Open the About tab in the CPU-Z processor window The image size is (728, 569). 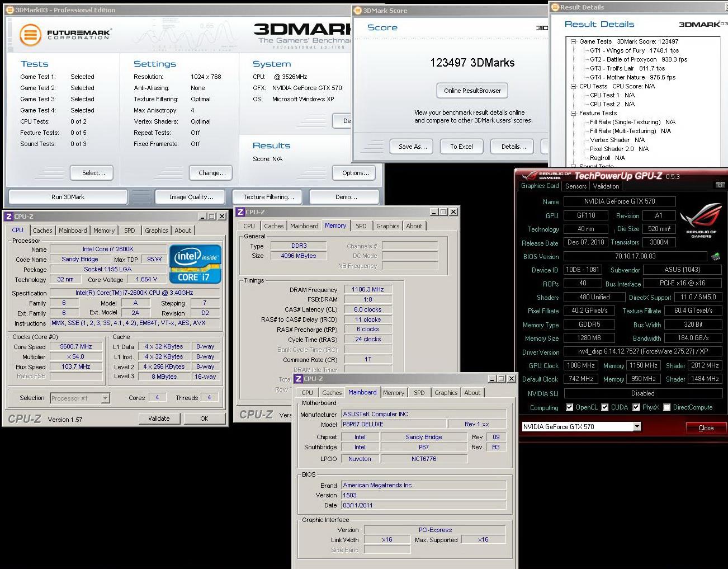tap(183, 231)
